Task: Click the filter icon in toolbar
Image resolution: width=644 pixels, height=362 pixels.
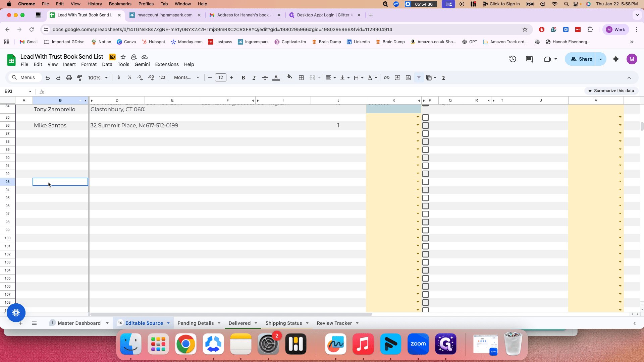Action: pyautogui.click(x=419, y=78)
